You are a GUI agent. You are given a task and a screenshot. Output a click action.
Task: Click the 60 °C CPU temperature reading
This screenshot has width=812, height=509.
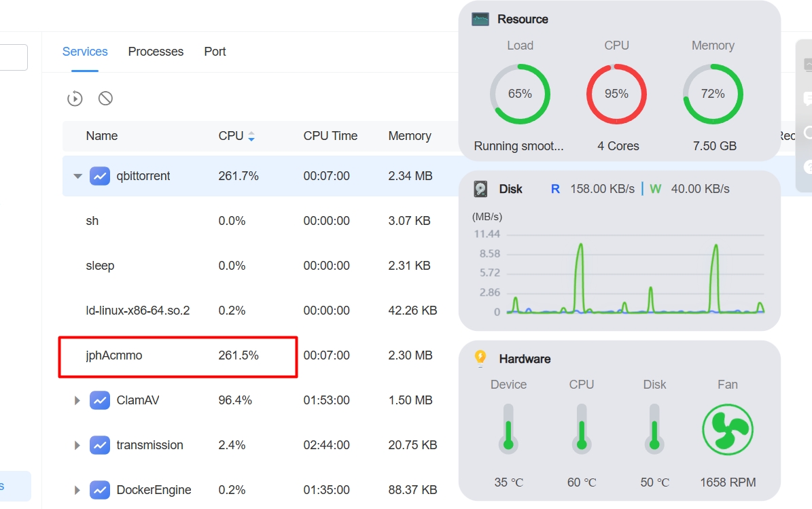click(582, 482)
